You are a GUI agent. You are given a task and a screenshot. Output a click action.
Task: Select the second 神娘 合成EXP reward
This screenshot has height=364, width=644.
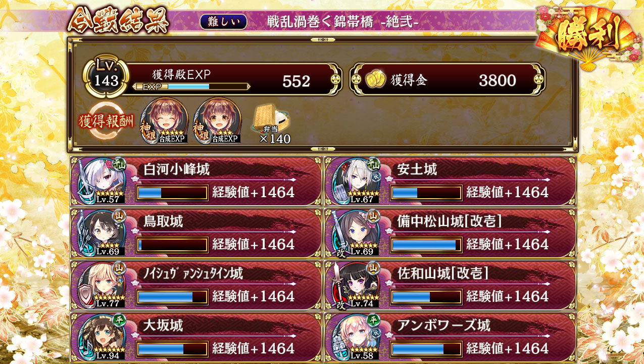click(x=217, y=121)
